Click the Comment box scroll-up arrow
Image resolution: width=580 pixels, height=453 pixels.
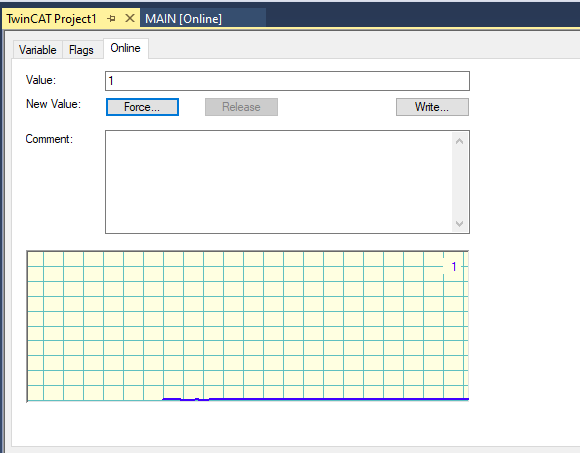(x=460, y=141)
